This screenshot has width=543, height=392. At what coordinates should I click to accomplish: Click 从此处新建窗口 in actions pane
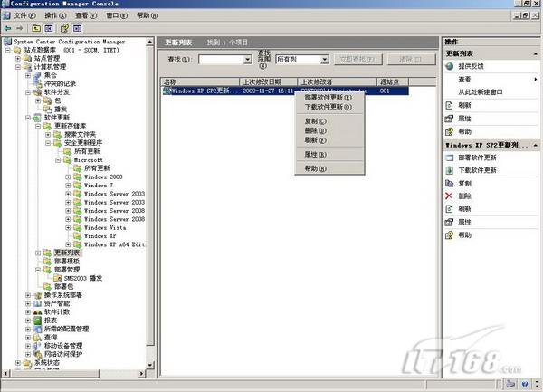(x=480, y=92)
